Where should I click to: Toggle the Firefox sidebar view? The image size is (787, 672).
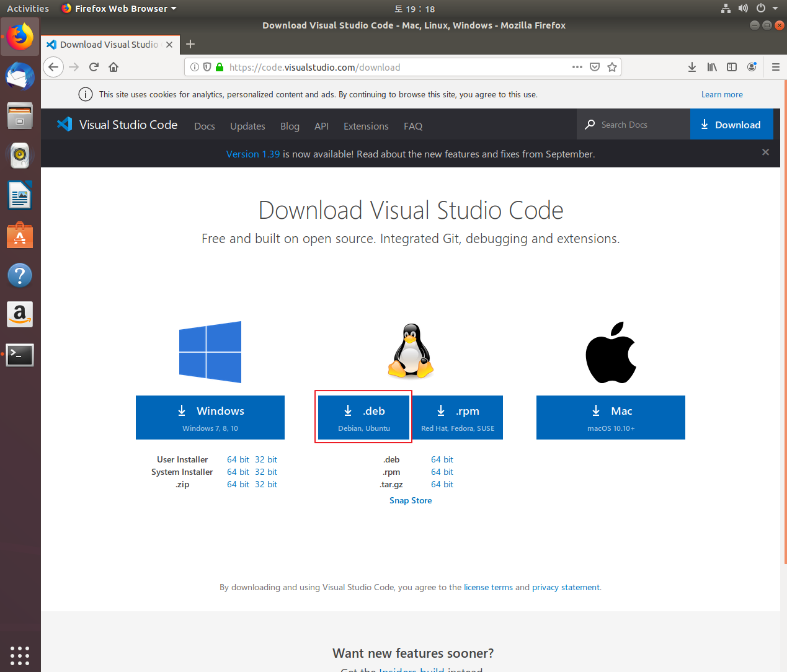click(732, 67)
